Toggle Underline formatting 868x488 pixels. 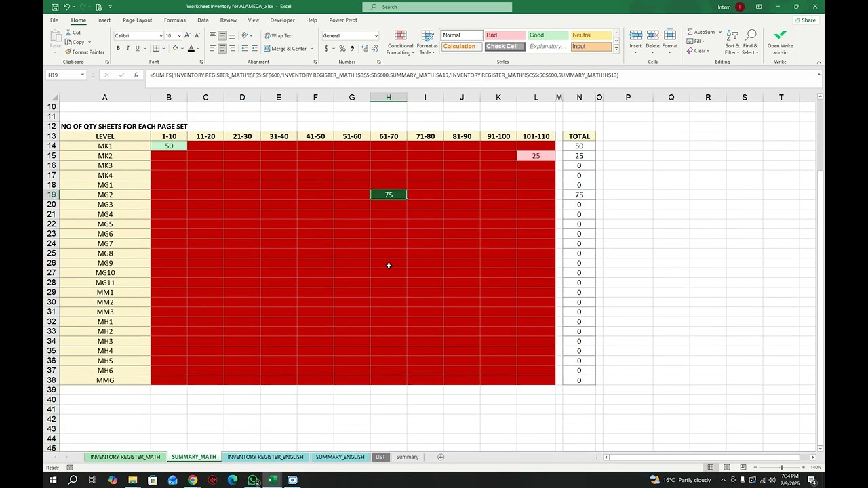pos(137,48)
